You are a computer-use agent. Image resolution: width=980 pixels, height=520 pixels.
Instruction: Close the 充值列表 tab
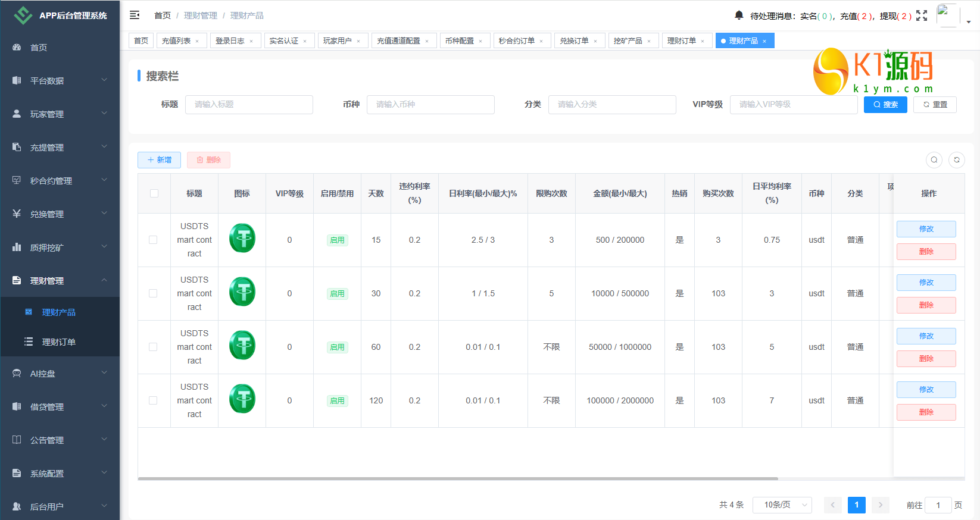[x=197, y=41]
